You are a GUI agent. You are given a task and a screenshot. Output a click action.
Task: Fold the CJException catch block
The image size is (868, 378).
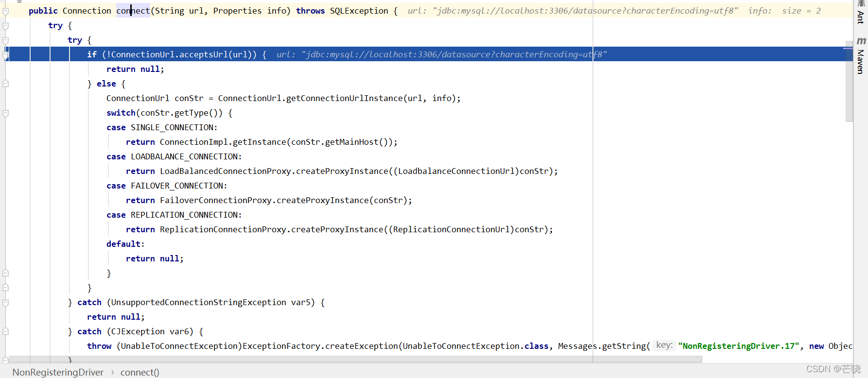pos(6,331)
